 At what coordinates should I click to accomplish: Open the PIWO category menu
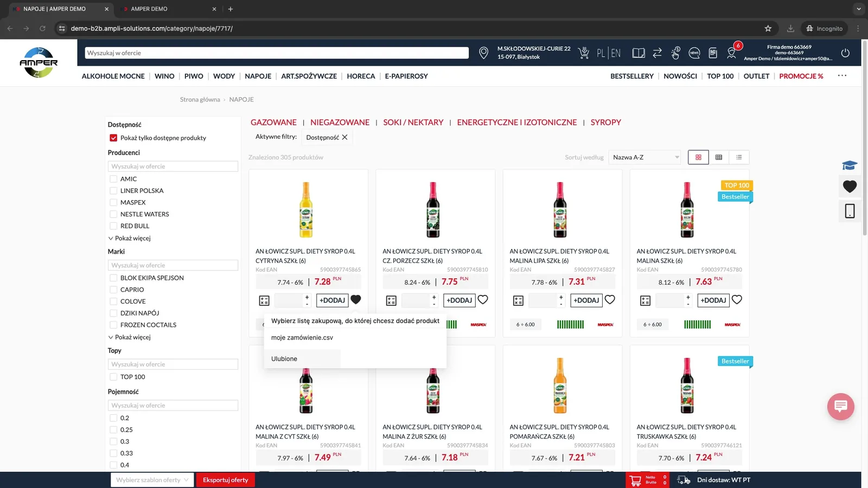(194, 76)
